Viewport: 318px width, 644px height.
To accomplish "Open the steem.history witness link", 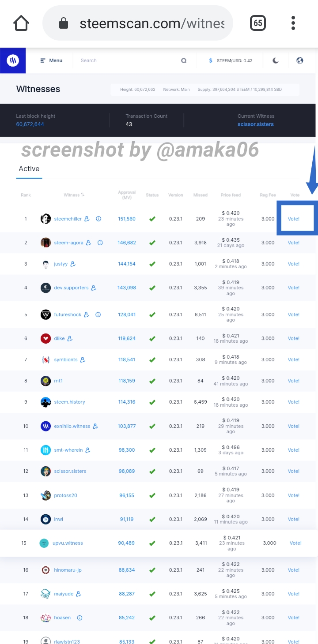I will [69, 402].
